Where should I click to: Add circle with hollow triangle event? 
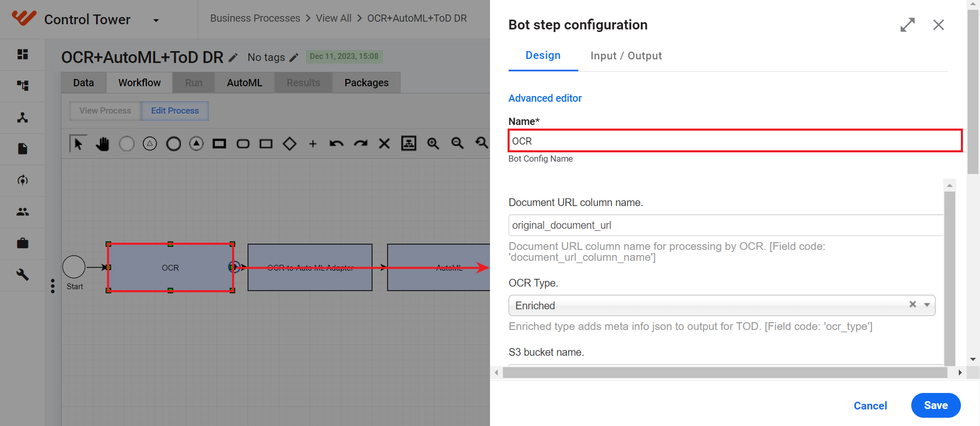pyautogui.click(x=150, y=144)
